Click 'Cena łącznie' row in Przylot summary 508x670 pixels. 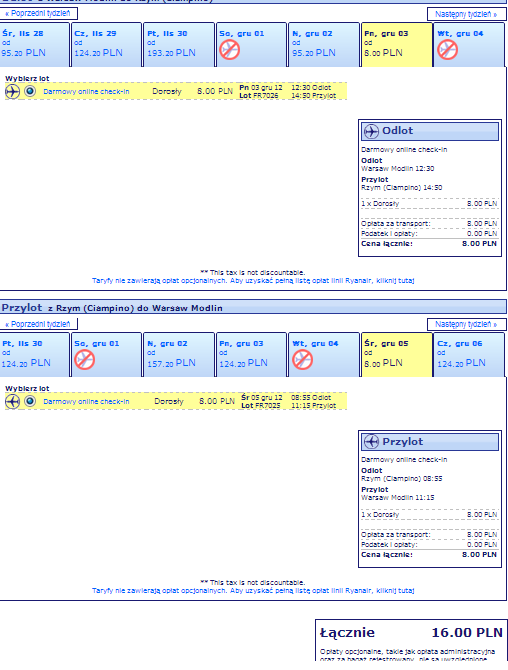429,555
